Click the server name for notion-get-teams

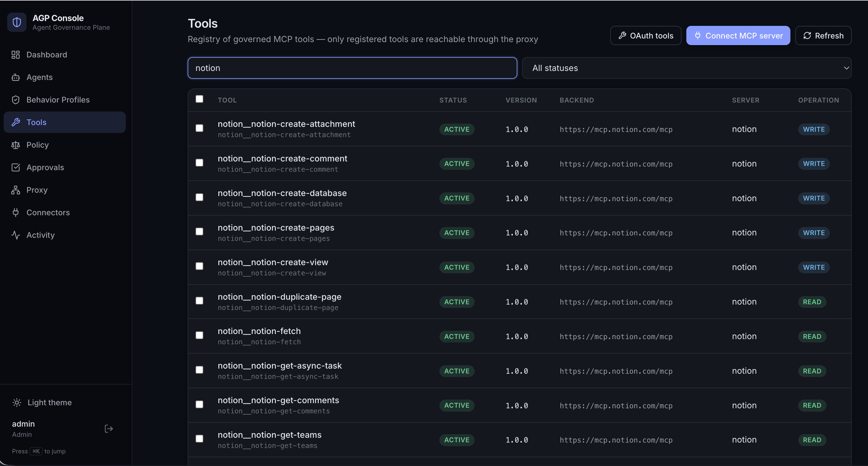744,440
